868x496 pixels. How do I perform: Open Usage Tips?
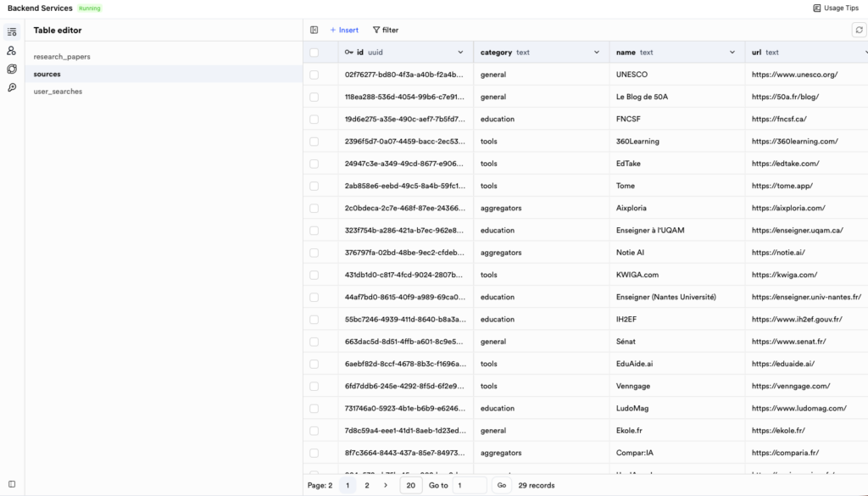836,8
